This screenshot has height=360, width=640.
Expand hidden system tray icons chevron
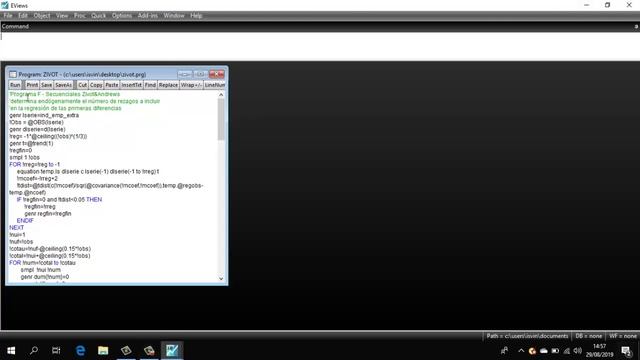point(521,351)
